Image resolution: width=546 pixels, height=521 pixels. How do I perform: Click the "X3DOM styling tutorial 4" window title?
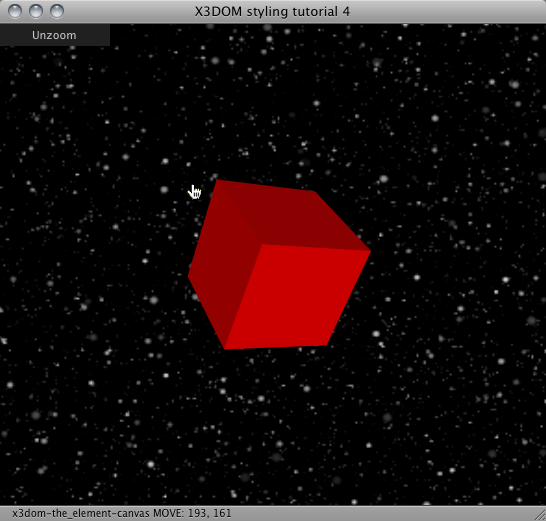coord(272,11)
